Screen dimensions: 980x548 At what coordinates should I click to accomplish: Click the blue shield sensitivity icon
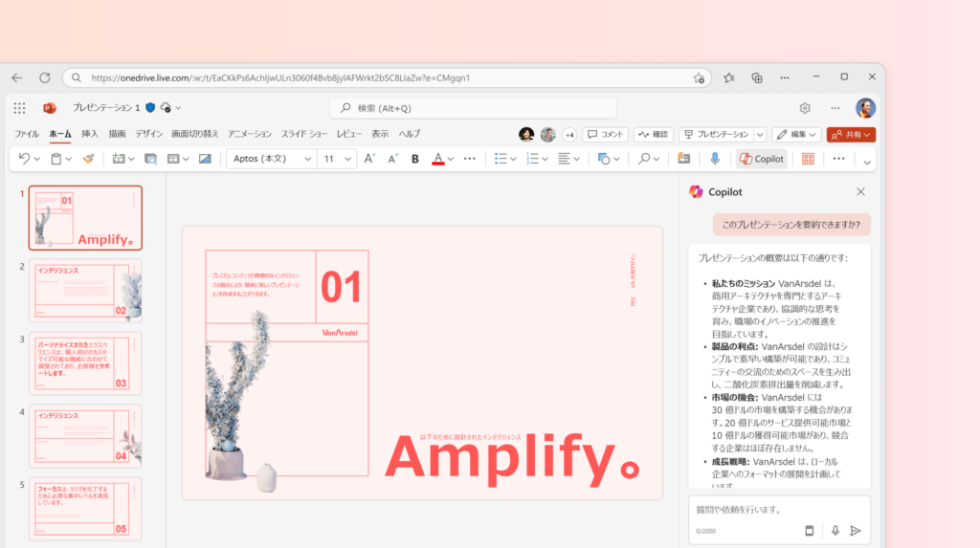(x=150, y=107)
